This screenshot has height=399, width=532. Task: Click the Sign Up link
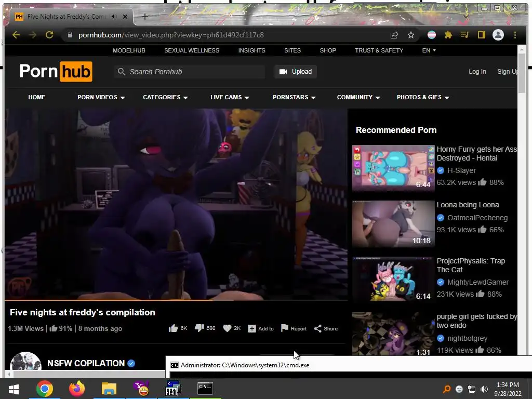(x=508, y=72)
